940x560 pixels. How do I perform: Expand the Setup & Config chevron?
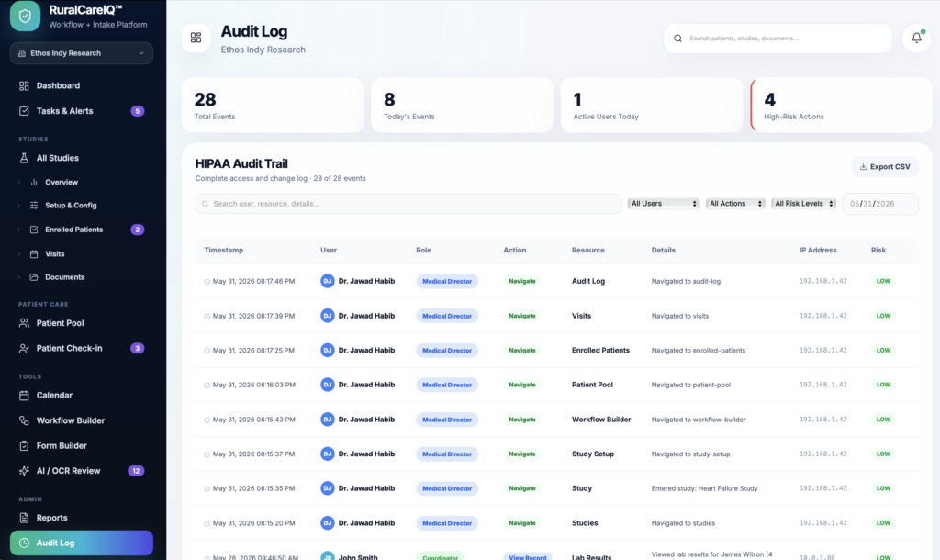pos(19,206)
